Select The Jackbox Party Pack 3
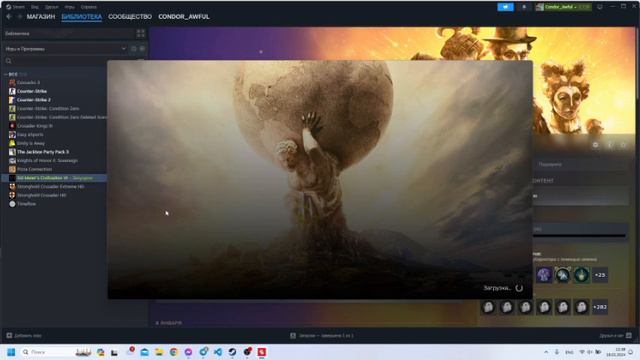The height and width of the screenshot is (360, 640). click(42, 152)
